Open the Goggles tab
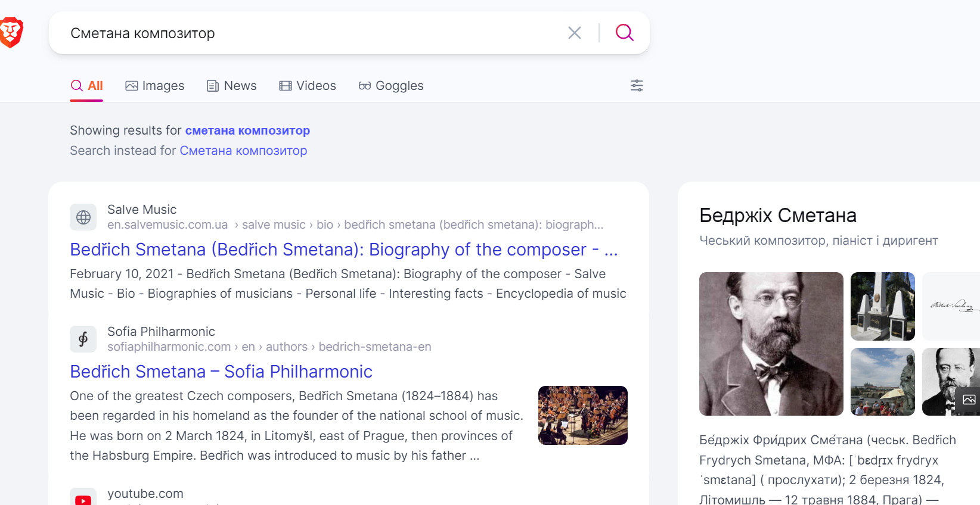Screen dimensions: 980x505 (x=391, y=86)
